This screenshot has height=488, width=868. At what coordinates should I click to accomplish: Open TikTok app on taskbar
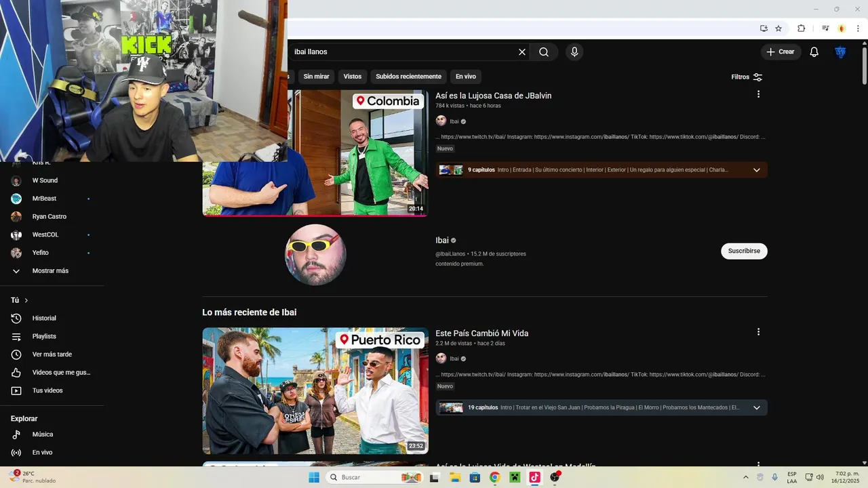(534, 477)
